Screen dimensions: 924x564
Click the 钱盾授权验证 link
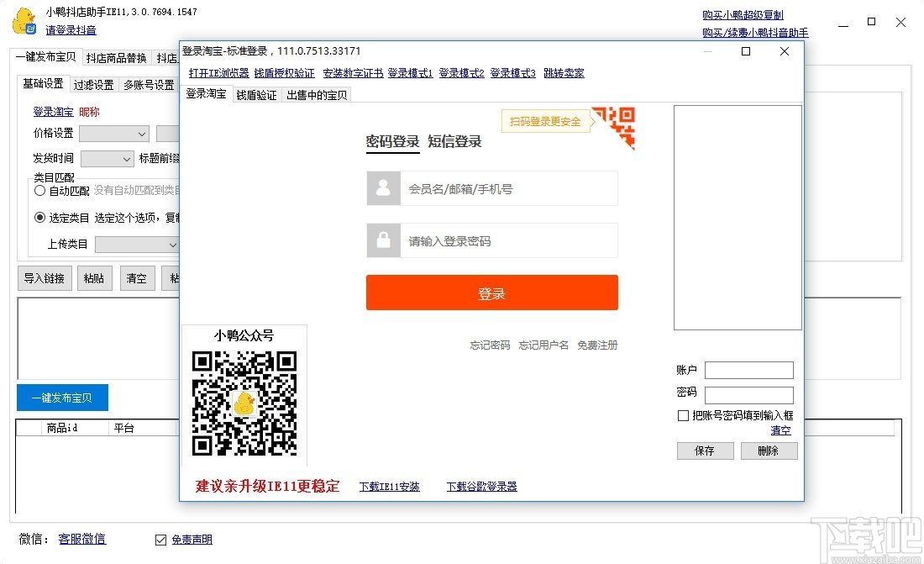tap(285, 73)
